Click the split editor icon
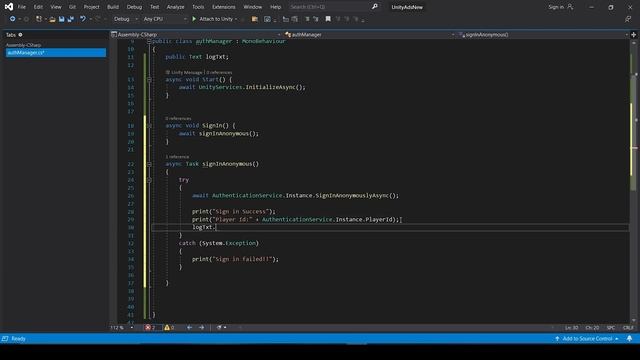This screenshot has width=640, height=360. [x=633, y=35]
